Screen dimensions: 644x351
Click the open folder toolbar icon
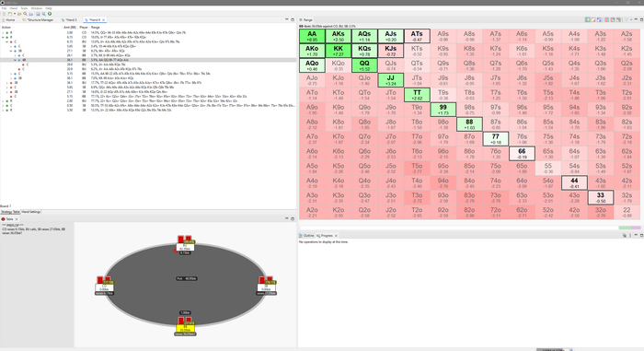tap(19, 14)
